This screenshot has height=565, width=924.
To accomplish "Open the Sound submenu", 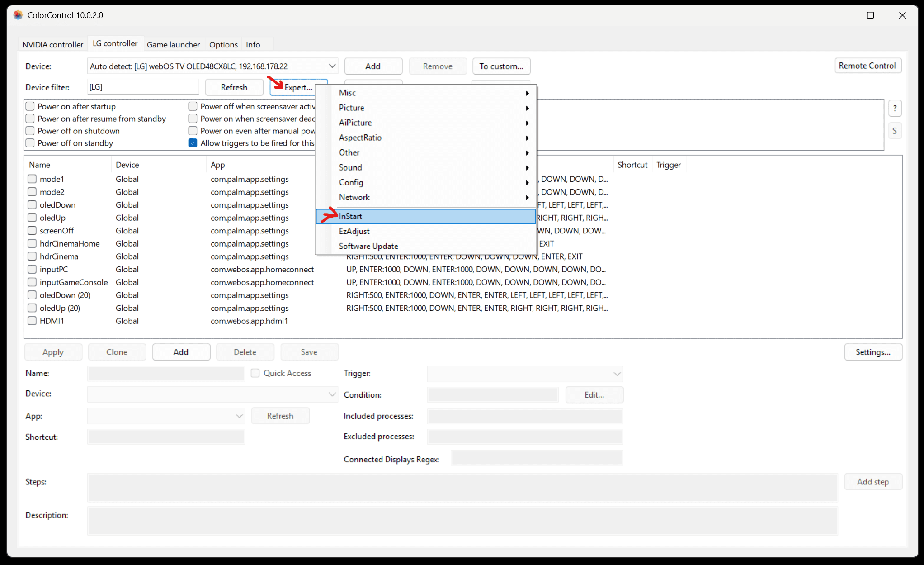I will coord(426,167).
